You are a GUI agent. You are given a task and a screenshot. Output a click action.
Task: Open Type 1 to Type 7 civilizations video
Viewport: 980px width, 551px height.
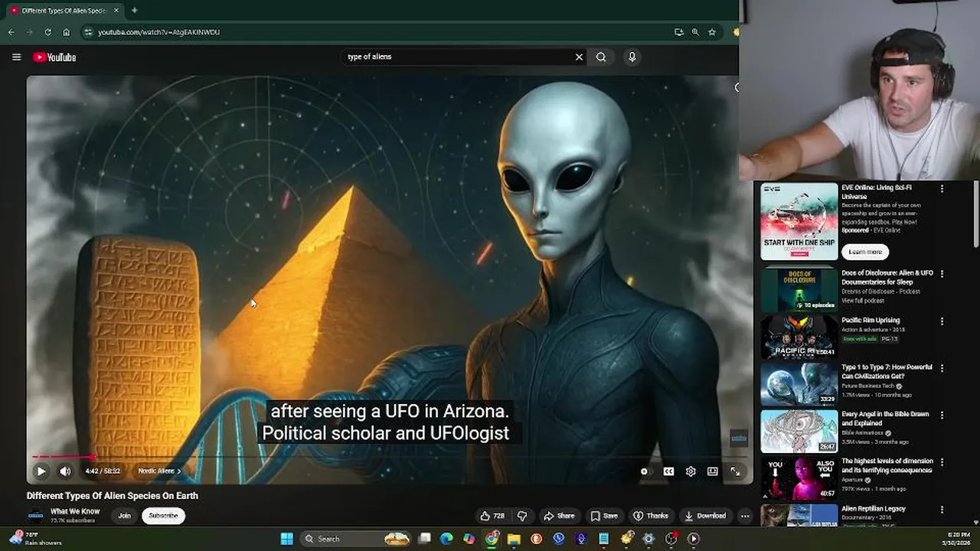click(x=887, y=372)
